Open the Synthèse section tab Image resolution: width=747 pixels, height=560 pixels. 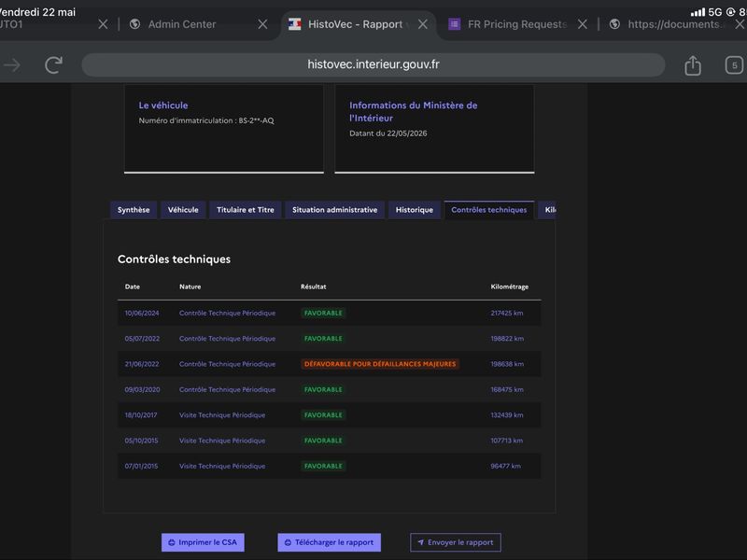(134, 210)
